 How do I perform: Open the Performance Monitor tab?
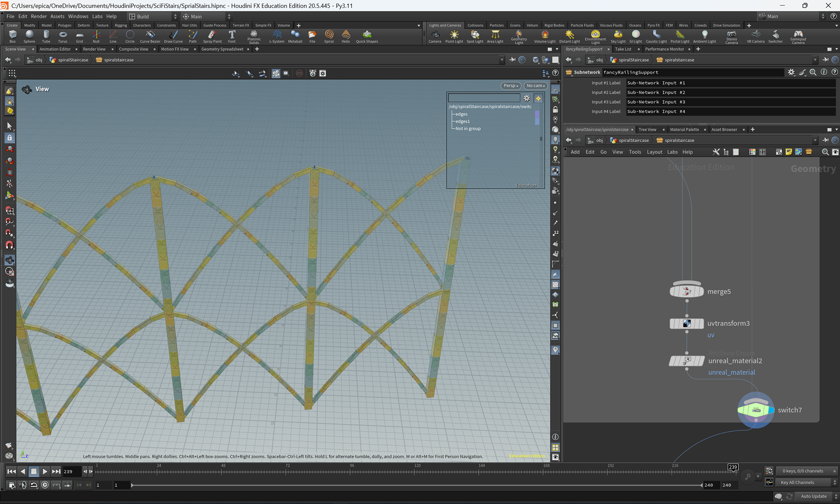click(664, 49)
